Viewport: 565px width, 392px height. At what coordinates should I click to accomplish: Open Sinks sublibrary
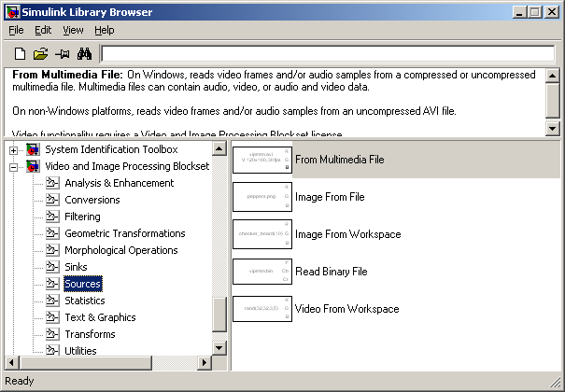(x=76, y=267)
